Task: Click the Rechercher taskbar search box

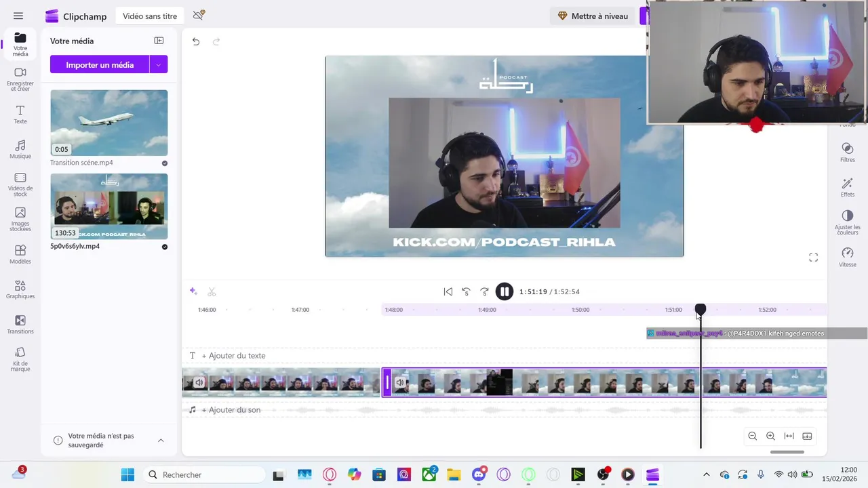Action: click(x=204, y=474)
